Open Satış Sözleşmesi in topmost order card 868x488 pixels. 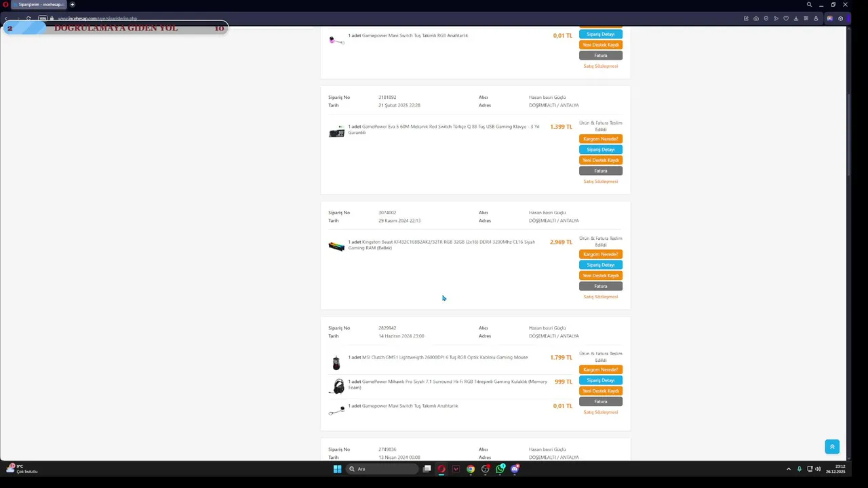(x=601, y=66)
